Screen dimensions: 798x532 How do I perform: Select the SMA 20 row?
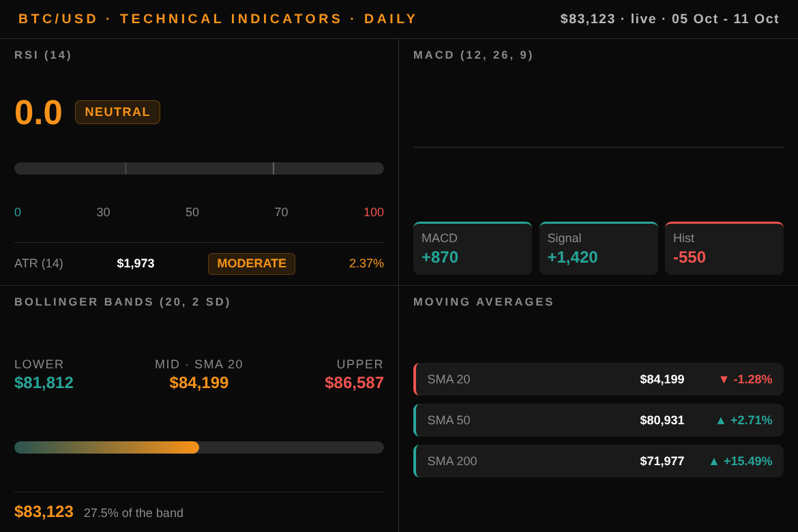pos(599,379)
